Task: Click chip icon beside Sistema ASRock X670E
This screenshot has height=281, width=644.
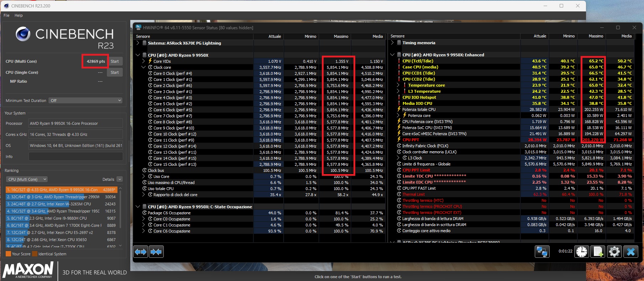Action: click(x=145, y=43)
